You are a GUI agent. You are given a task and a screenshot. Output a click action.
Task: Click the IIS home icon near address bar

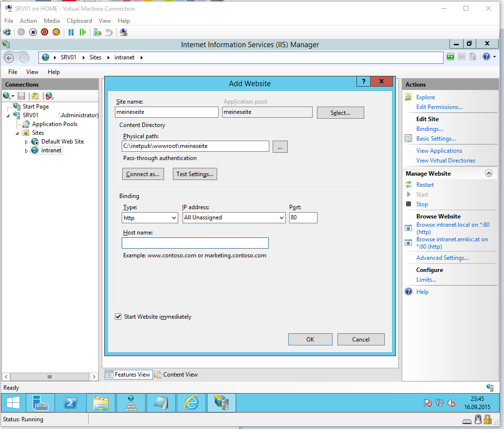pos(472,57)
